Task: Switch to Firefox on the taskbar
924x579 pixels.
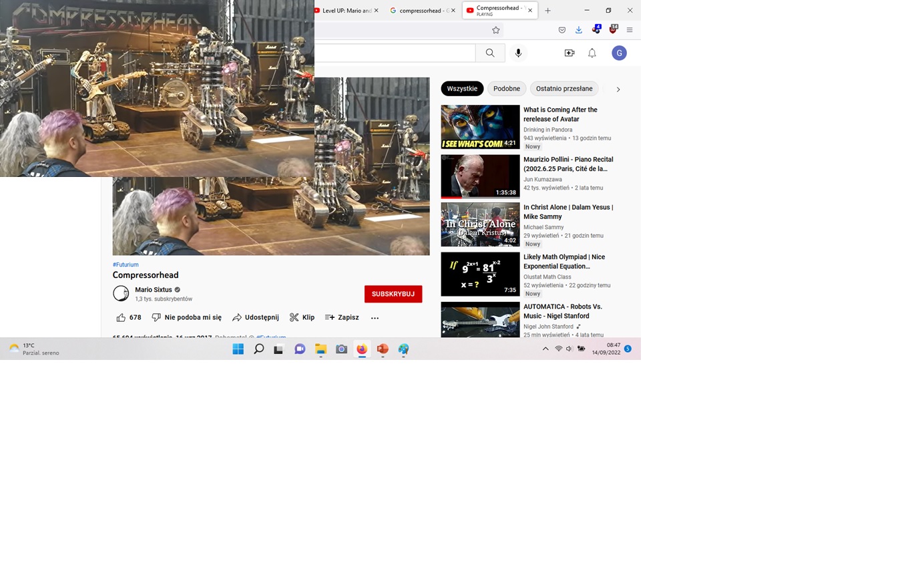Action: [362, 349]
